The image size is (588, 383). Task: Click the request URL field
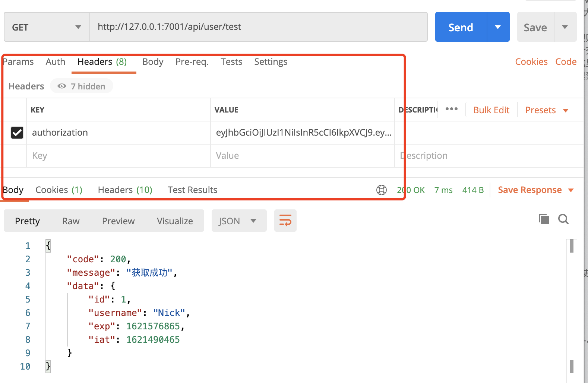click(x=259, y=27)
